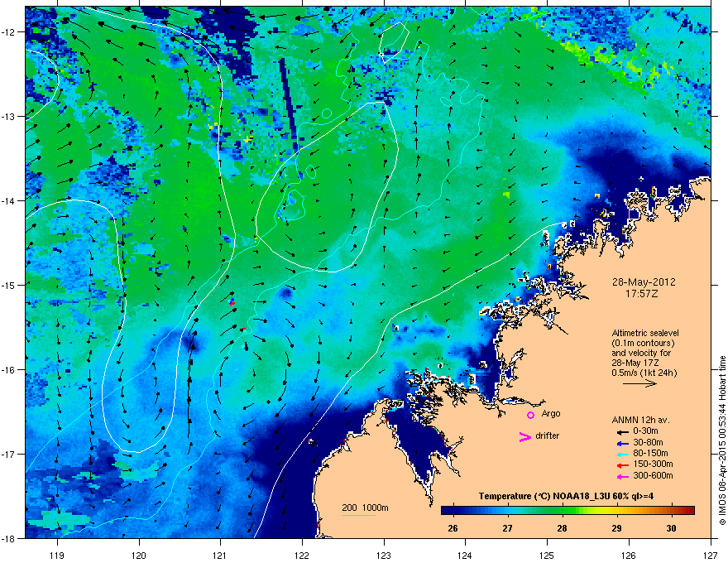Click the time label 17:57Z
The height and width of the screenshot is (563, 728).
tap(642, 294)
